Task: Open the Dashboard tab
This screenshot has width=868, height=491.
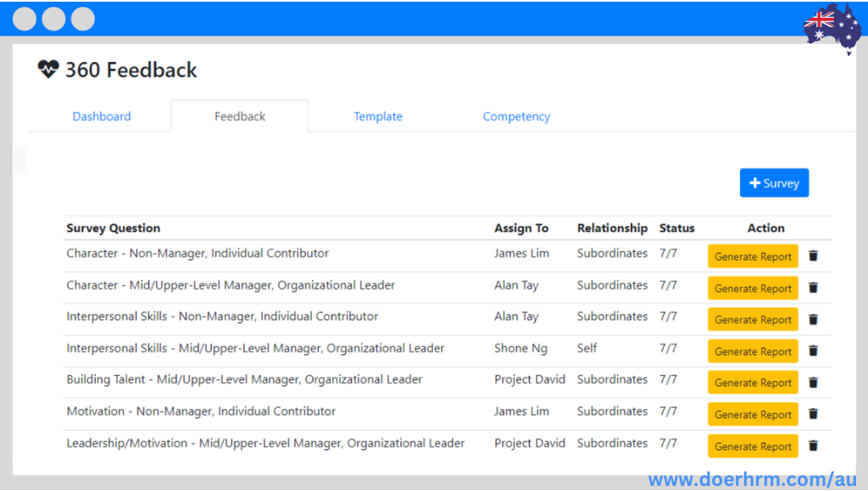Action: click(x=102, y=116)
